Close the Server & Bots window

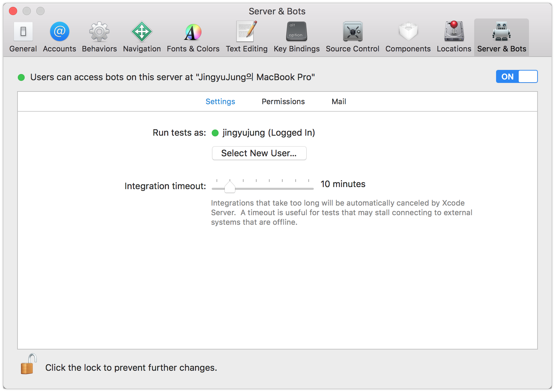13,11
